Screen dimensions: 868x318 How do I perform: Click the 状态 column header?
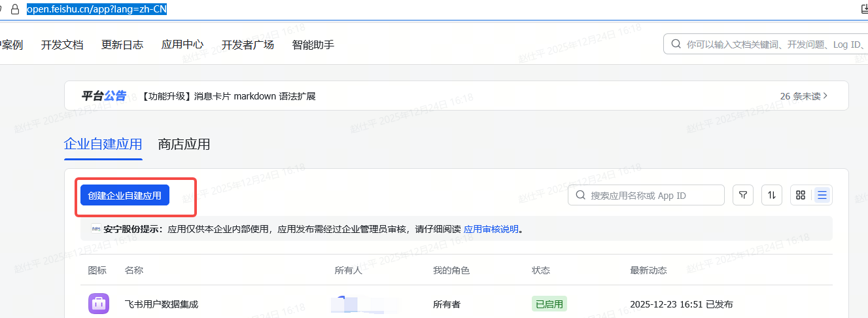(541, 270)
